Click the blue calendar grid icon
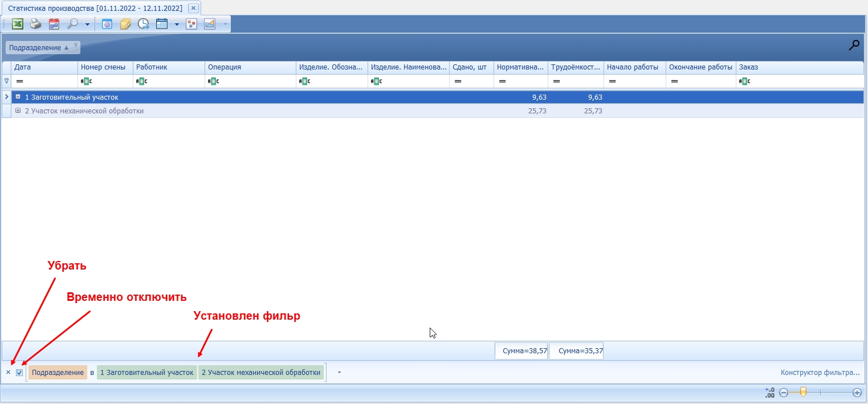This screenshot has width=868, height=404. [162, 24]
